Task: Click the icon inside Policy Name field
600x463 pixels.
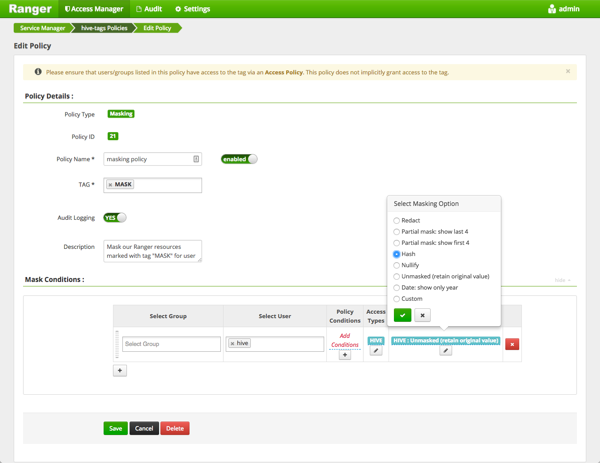Action: pos(196,159)
